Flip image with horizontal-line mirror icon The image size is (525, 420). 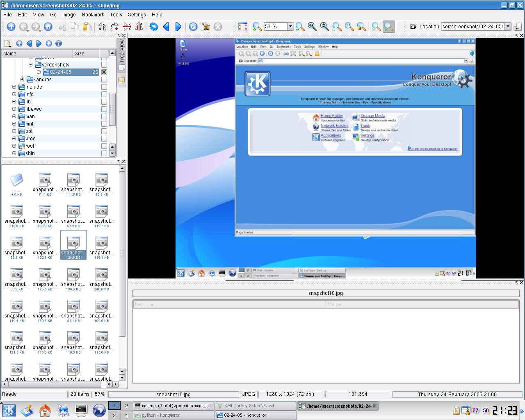coord(127,27)
